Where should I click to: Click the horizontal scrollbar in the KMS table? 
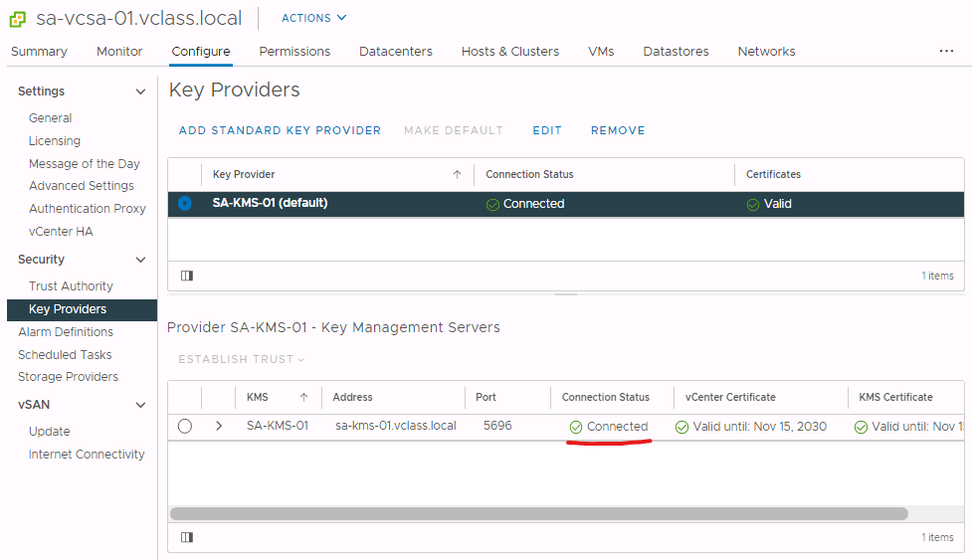click(538, 514)
